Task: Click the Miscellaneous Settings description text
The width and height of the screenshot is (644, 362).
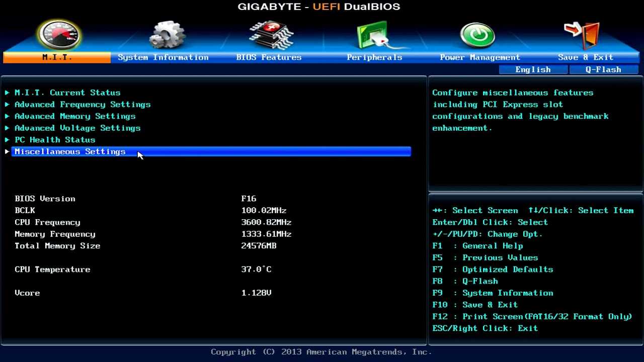Action: point(520,110)
